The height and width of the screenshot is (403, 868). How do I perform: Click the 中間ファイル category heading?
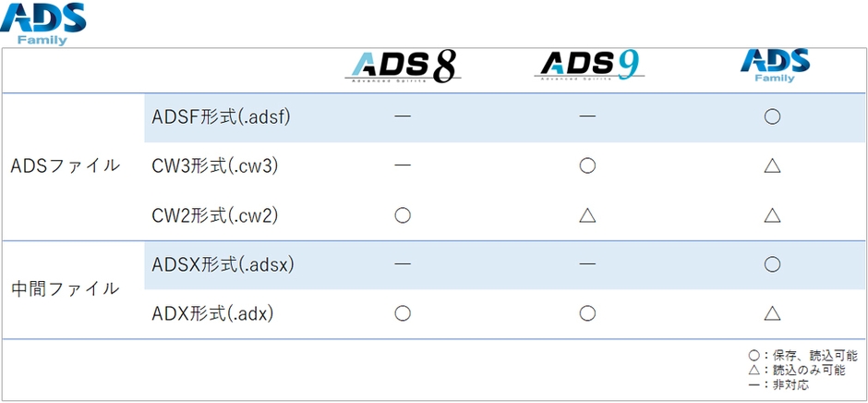65,288
